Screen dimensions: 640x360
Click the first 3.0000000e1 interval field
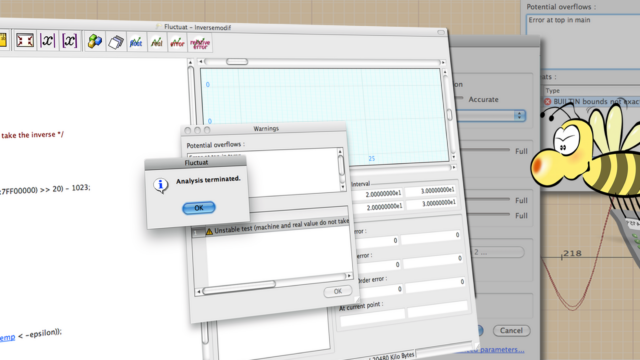pyautogui.click(x=431, y=190)
